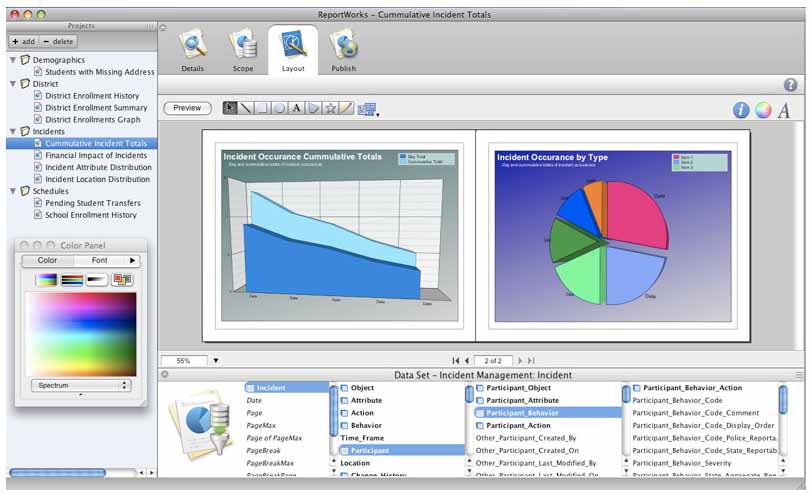Select the polygon shape tool
This screenshot has width=812, height=493.
[x=313, y=108]
